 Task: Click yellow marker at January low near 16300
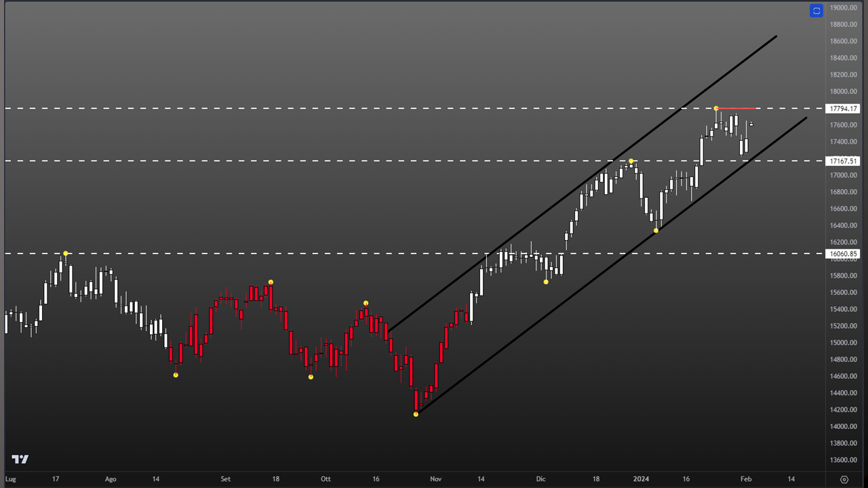656,231
